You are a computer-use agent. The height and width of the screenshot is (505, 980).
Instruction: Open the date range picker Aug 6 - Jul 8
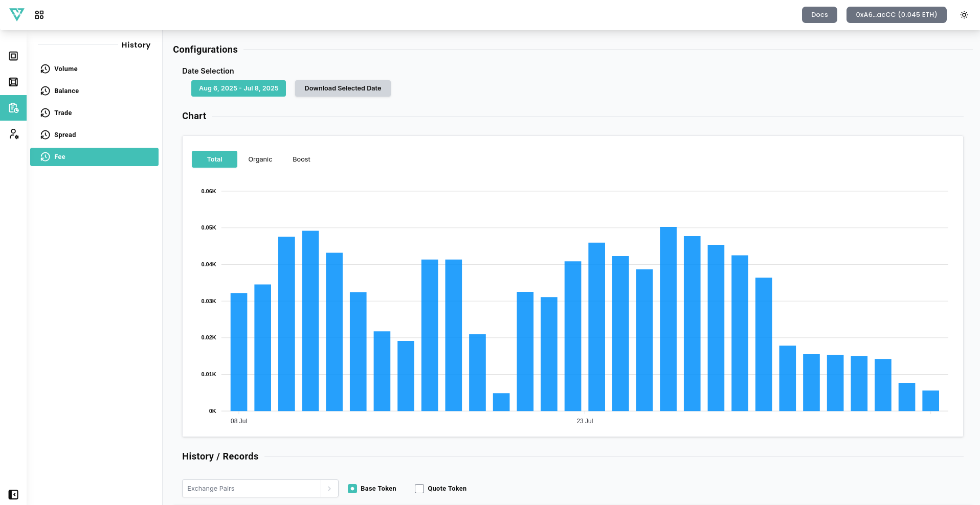(238, 88)
